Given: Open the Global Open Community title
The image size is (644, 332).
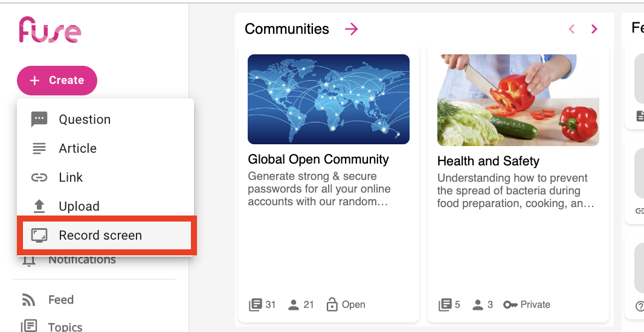Looking at the screenshot, I should point(318,159).
